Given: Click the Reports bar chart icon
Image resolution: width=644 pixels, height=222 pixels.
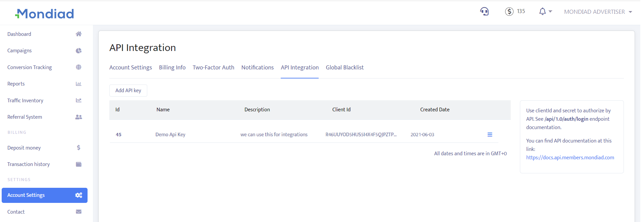Looking at the screenshot, I should 78,84.
